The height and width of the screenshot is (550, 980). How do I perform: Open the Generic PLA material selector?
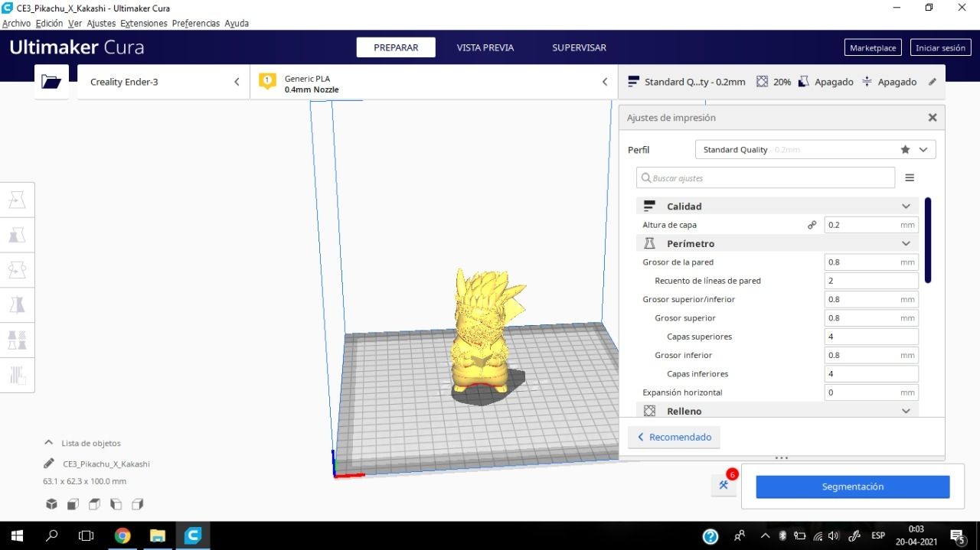click(x=433, y=82)
